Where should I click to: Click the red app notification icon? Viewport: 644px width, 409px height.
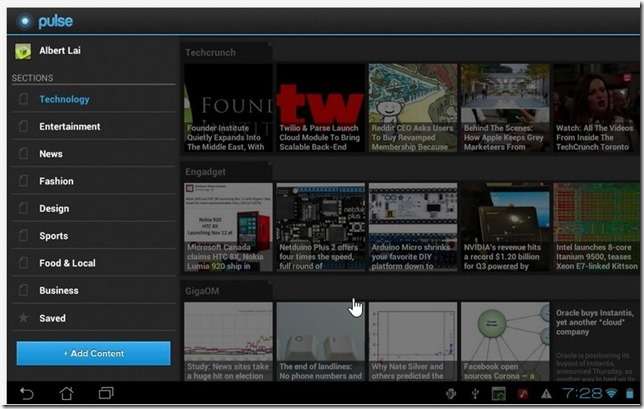point(522,394)
